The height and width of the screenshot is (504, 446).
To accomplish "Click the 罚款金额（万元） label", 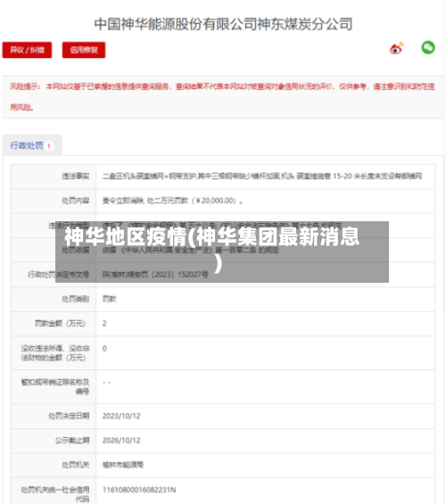I will [x=60, y=324].
